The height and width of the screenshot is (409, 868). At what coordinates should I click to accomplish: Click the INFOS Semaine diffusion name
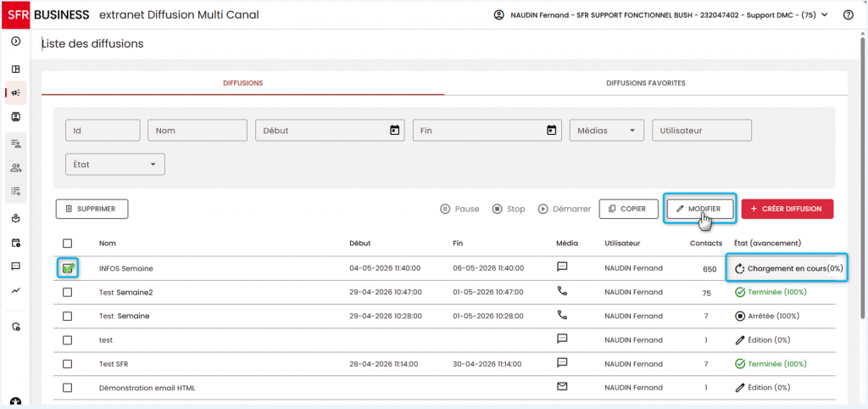click(125, 268)
